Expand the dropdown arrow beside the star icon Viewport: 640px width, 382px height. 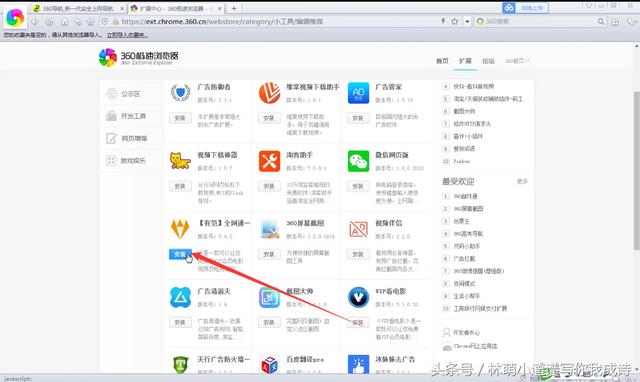[x=467, y=22]
